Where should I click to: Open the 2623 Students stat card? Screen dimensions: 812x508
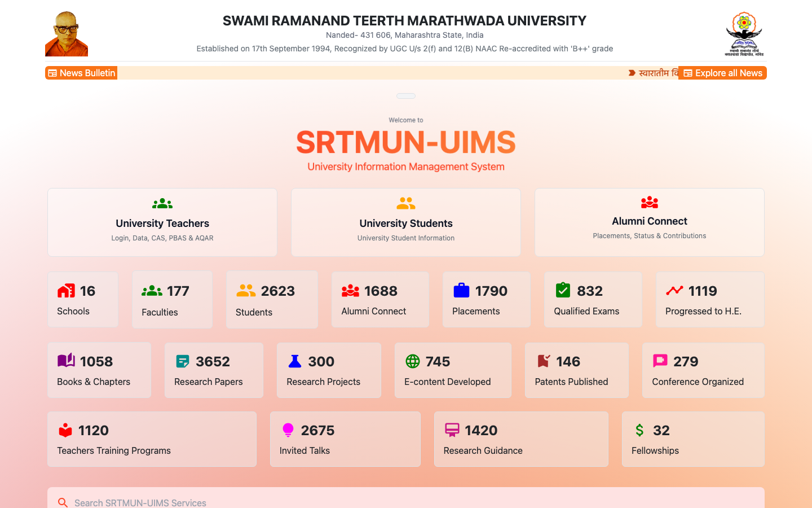coord(272,300)
